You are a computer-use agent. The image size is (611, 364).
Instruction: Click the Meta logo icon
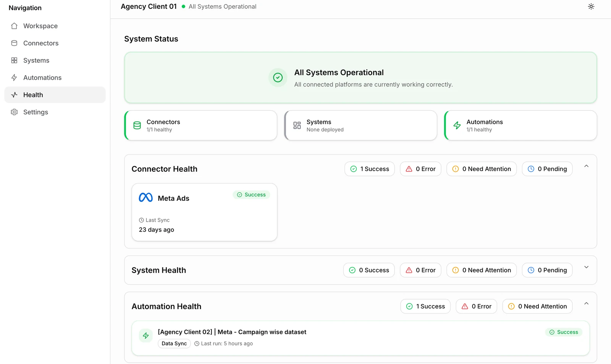[x=146, y=198]
